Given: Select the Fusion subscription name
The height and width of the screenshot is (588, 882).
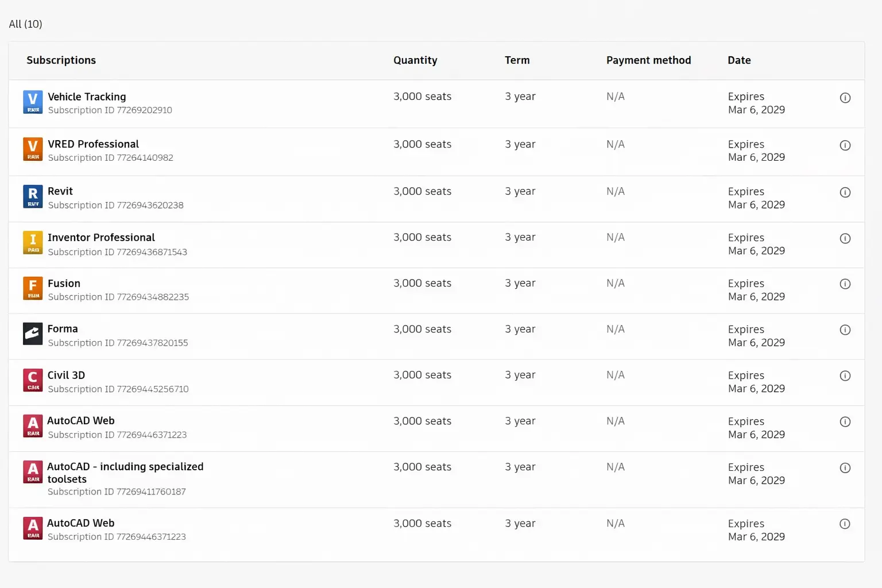Looking at the screenshot, I should (x=64, y=283).
